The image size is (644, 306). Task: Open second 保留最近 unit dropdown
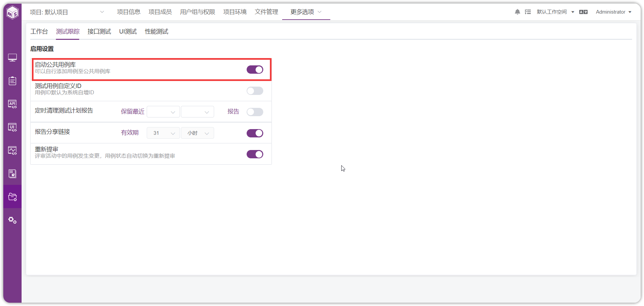coord(198,112)
